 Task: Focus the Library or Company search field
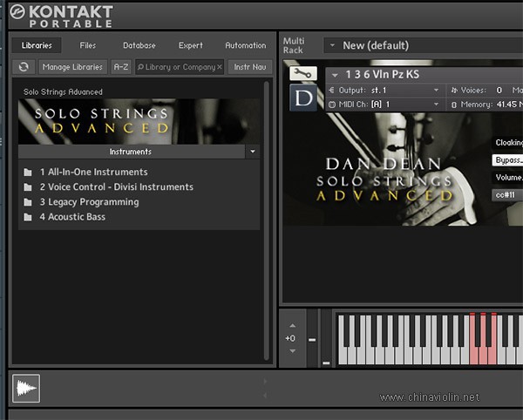pyautogui.click(x=180, y=67)
